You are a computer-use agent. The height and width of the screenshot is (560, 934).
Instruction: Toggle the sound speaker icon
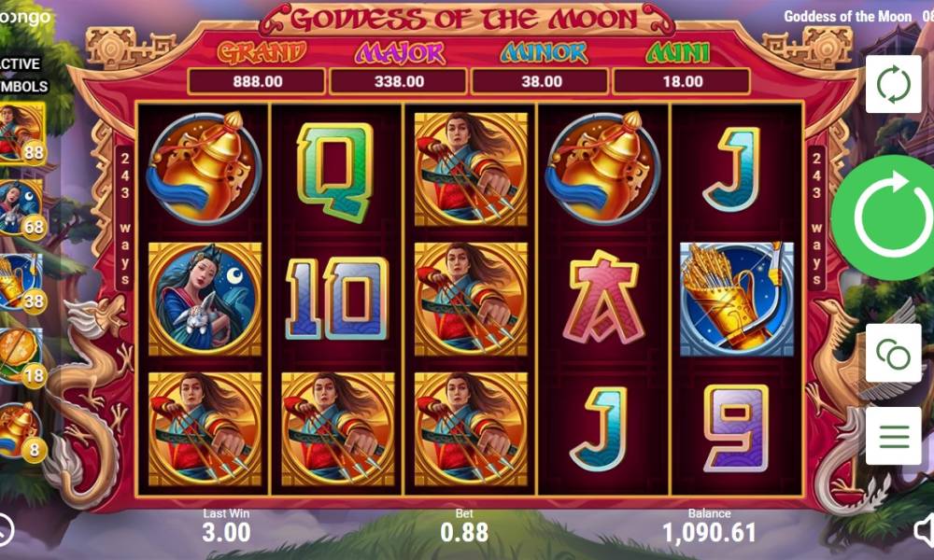tap(925, 530)
